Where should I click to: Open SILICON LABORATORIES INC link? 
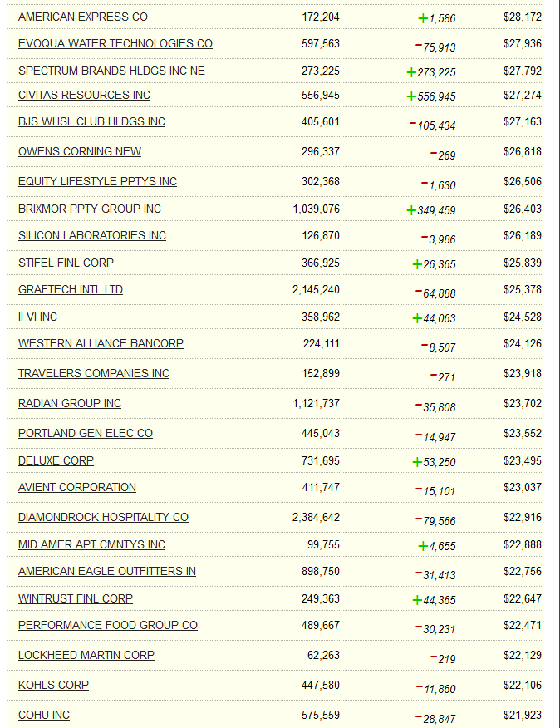[x=92, y=236]
